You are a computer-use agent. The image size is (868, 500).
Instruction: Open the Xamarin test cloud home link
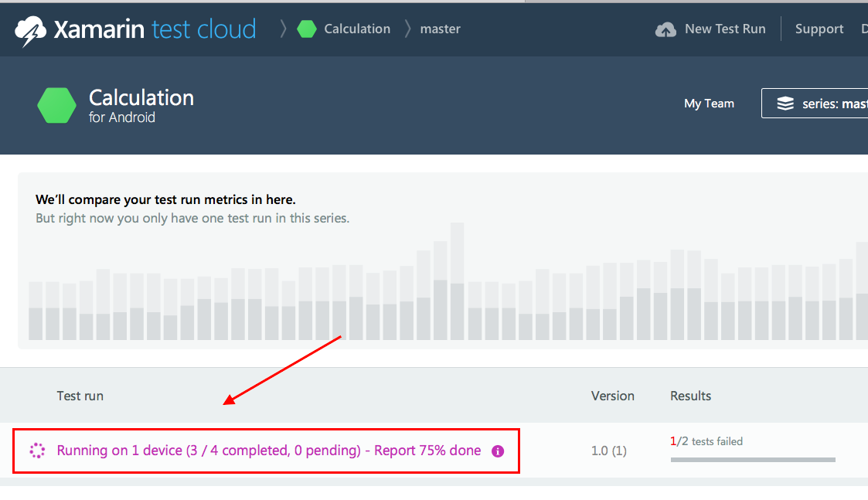point(135,29)
